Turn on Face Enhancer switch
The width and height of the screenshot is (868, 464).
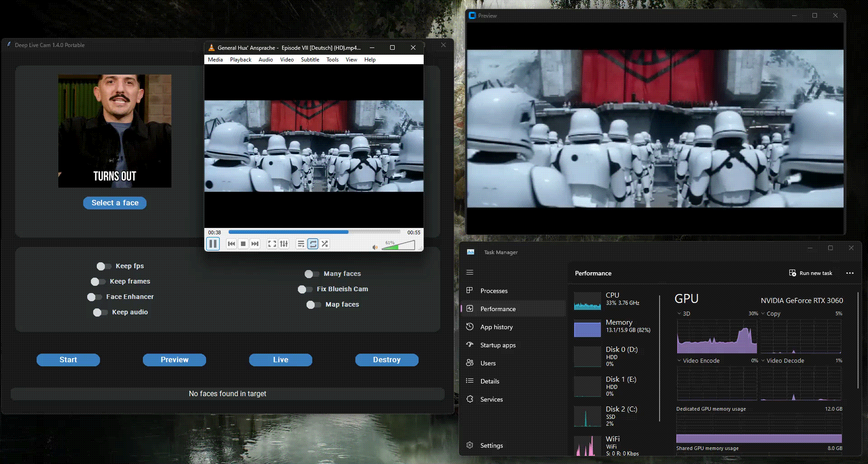(94, 297)
